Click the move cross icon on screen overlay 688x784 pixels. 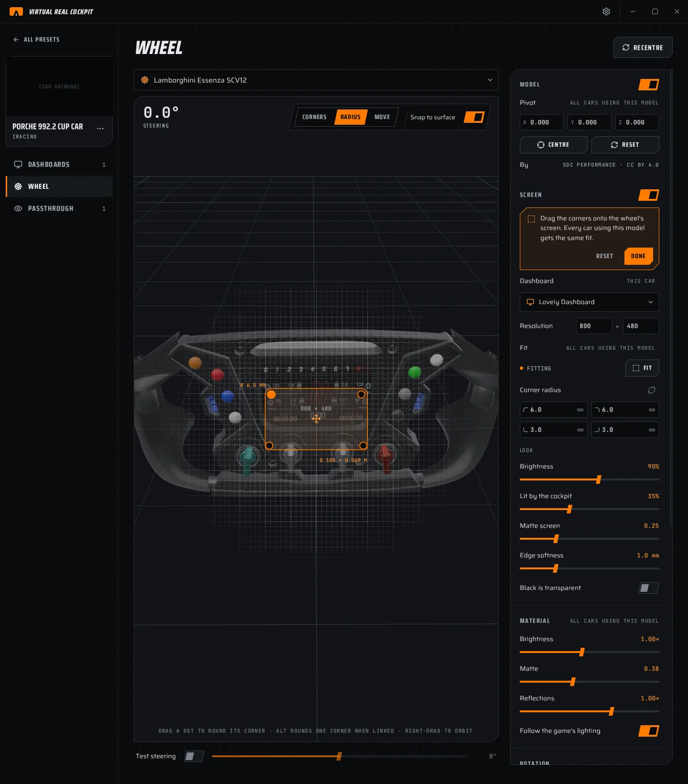point(316,419)
